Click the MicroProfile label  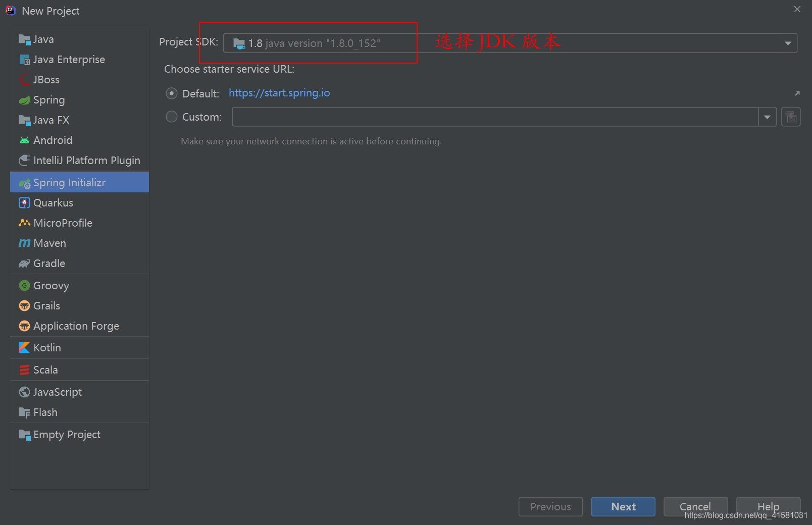[63, 223]
